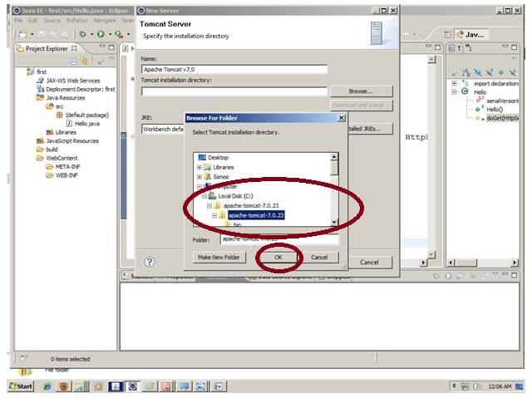Click Collapse All in Project Explorer
This screenshot has height=398, width=532.
pos(74,61)
